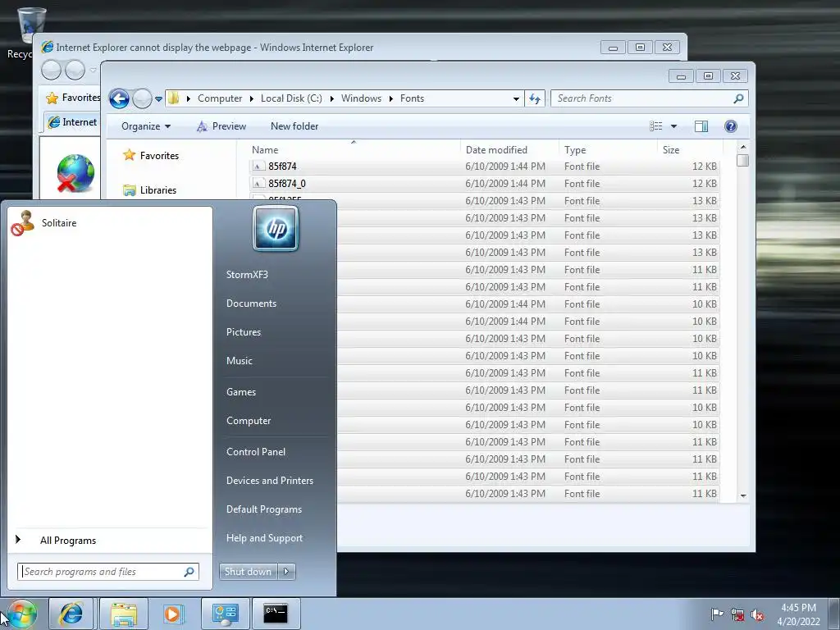840x630 pixels.
Task: Sort by the Size column header
Action: [690, 150]
